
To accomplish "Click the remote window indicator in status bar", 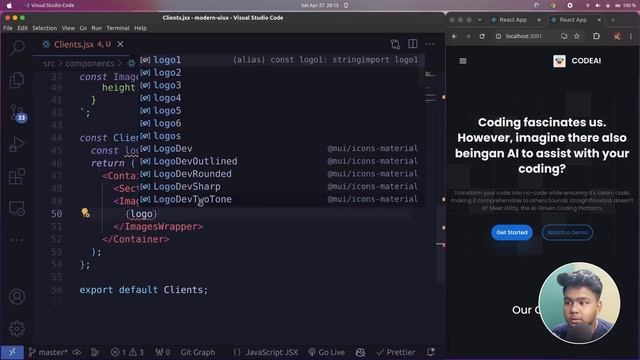I will coord(12,352).
